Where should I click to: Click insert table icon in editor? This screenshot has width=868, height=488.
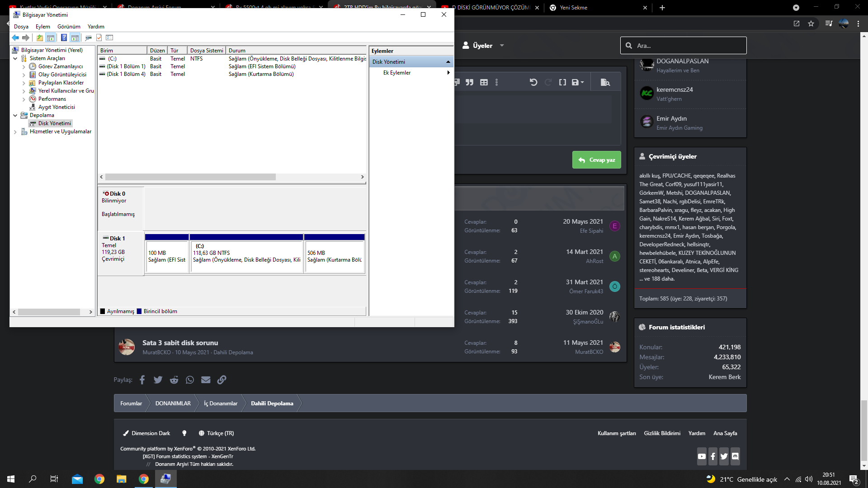pyautogui.click(x=484, y=82)
